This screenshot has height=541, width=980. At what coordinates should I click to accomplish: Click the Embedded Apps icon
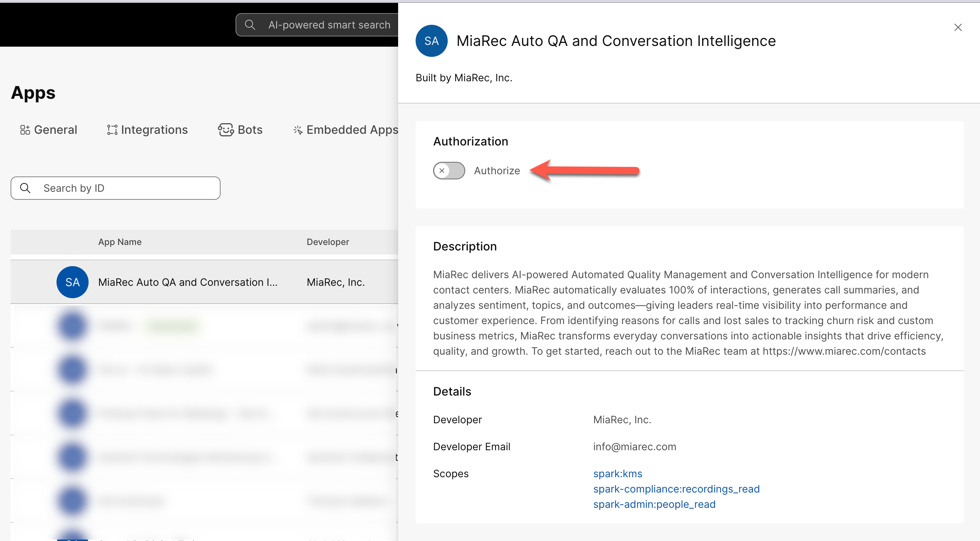[297, 129]
